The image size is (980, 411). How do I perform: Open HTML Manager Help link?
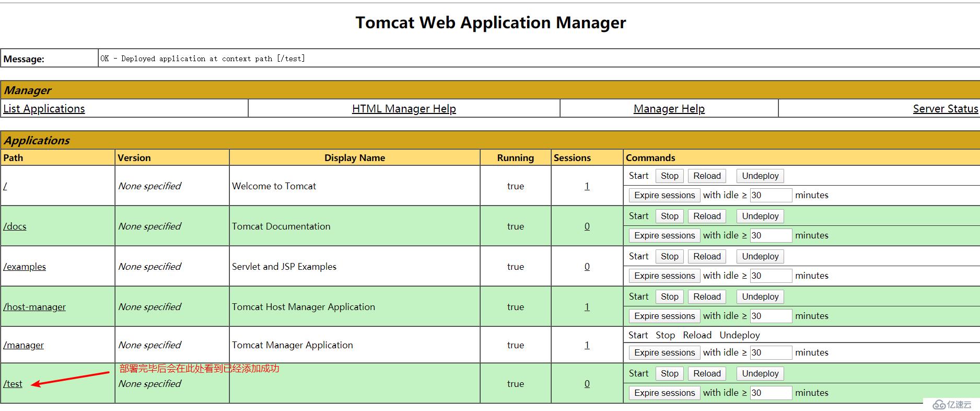(404, 109)
